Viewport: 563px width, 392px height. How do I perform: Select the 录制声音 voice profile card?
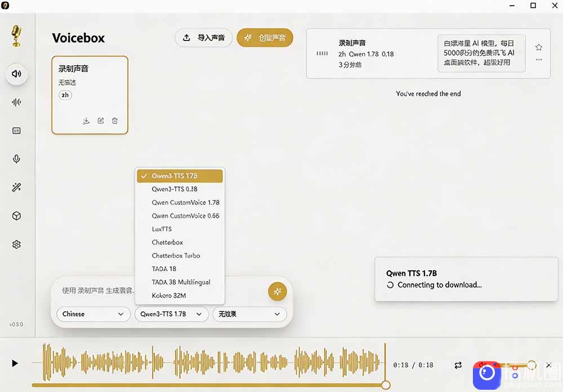pos(90,95)
